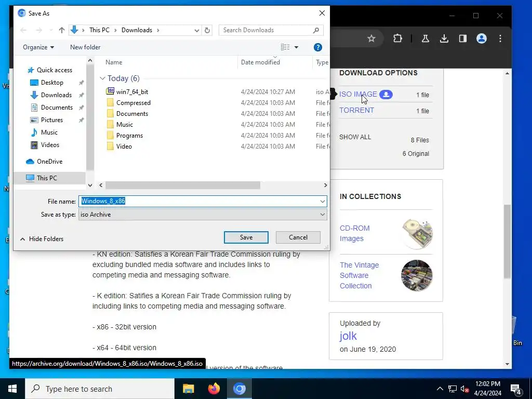
Task: Expand the File name dropdown arrow
Action: coord(322,201)
